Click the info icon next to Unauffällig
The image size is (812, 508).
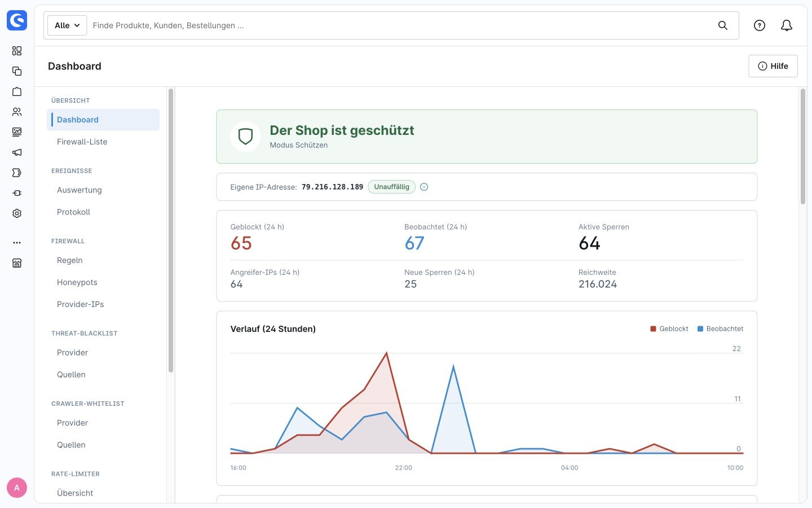[424, 187]
